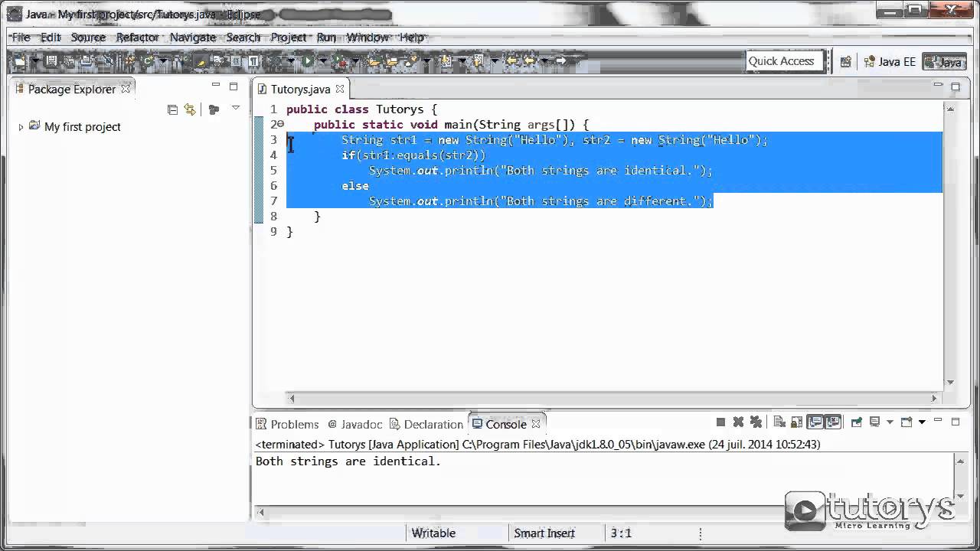
Task: Switch to the Javadoc tab
Action: pyautogui.click(x=355, y=424)
